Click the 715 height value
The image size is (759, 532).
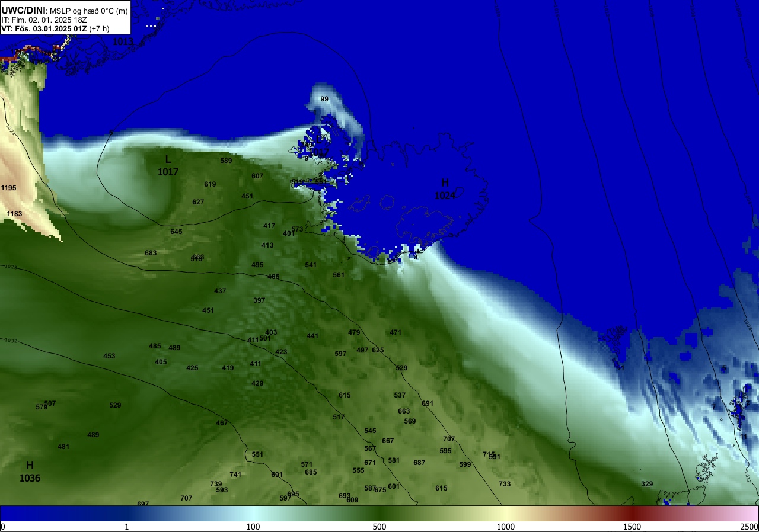click(489, 454)
